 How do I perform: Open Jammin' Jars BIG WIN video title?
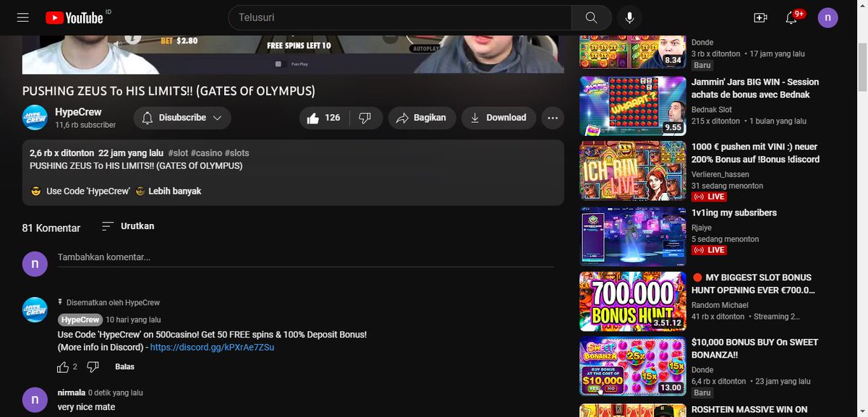(755, 89)
